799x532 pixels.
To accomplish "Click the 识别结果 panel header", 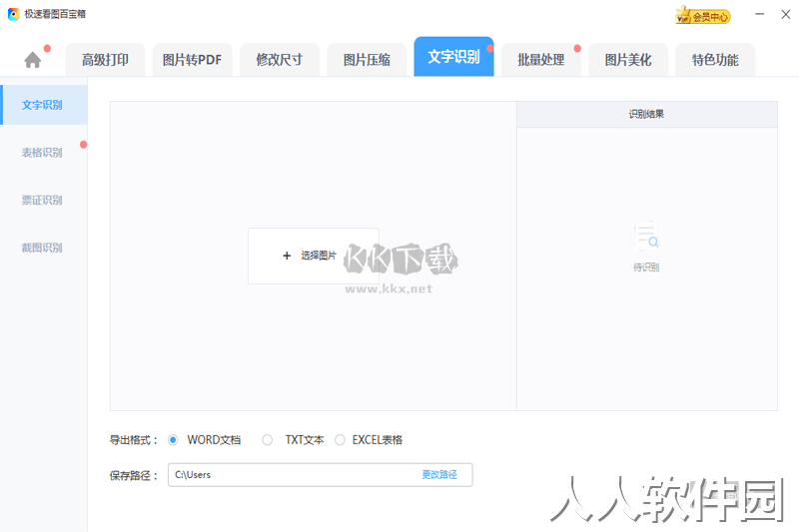I will [x=646, y=114].
